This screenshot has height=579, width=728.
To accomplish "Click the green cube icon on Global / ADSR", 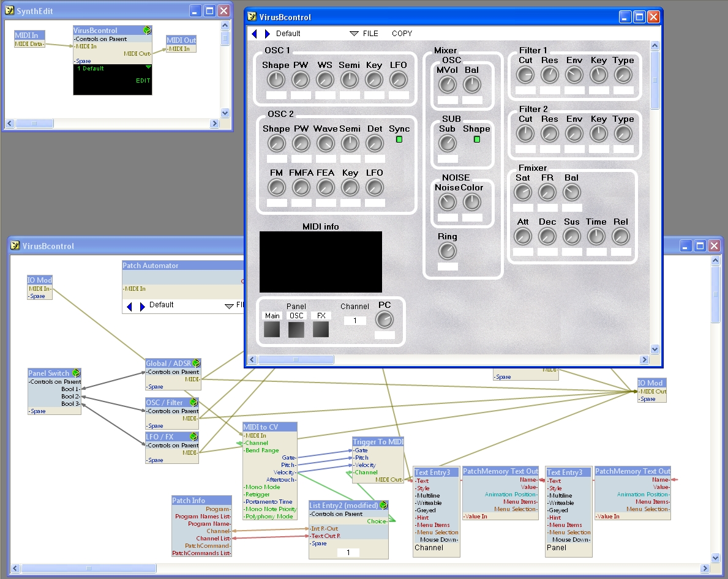I will pyautogui.click(x=197, y=363).
